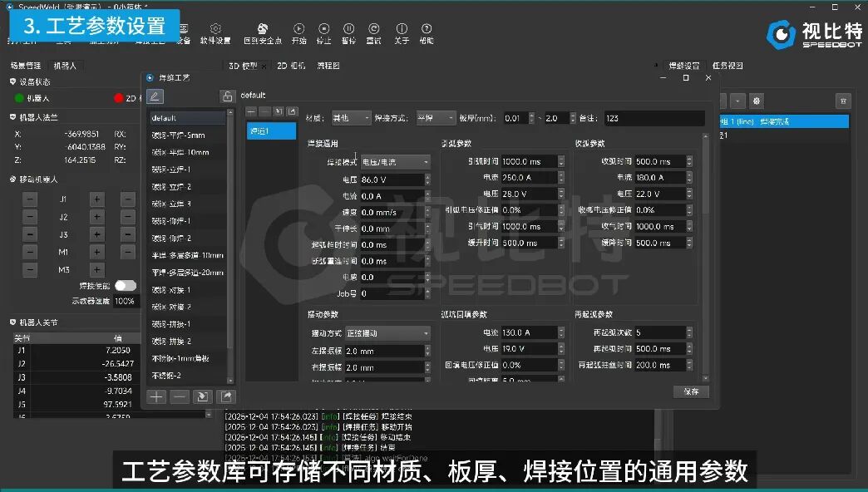Click the 保存 button
The width and height of the screenshot is (868, 492).
[x=691, y=391]
